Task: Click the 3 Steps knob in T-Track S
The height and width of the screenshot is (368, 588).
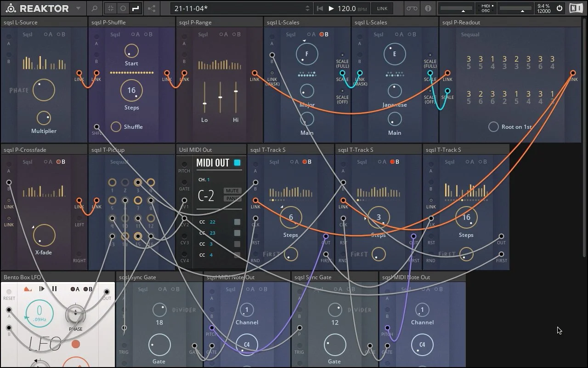Action: pyautogui.click(x=379, y=218)
